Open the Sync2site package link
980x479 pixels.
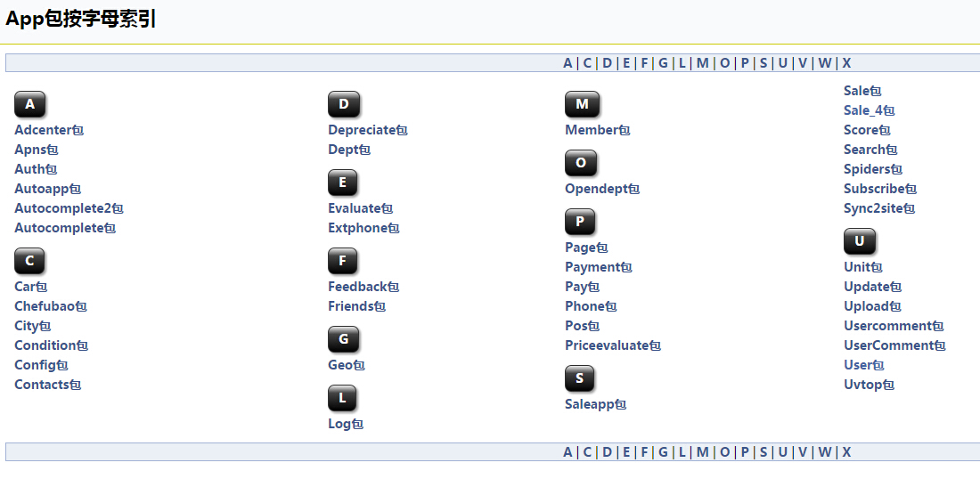click(x=878, y=208)
